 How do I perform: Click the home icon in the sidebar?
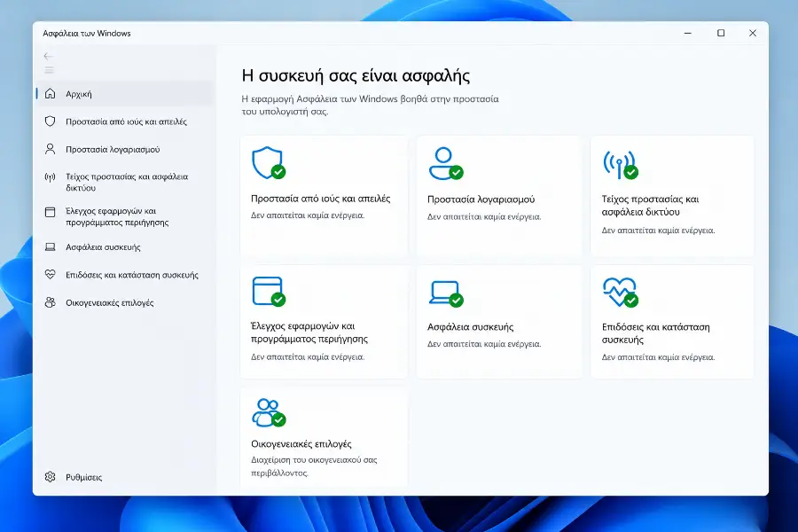[50, 94]
